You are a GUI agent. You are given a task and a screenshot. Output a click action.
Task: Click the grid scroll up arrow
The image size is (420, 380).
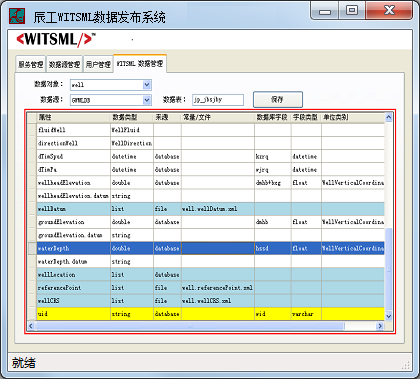point(388,117)
